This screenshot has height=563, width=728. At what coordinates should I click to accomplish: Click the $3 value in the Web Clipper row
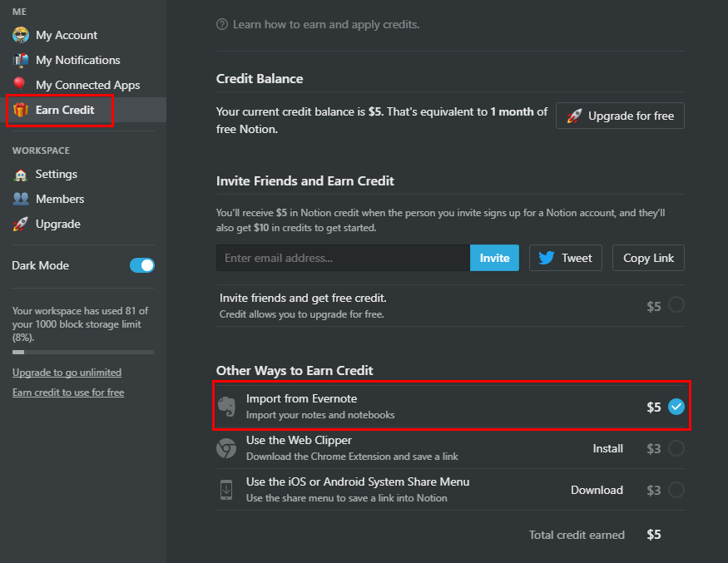point(654,448)
